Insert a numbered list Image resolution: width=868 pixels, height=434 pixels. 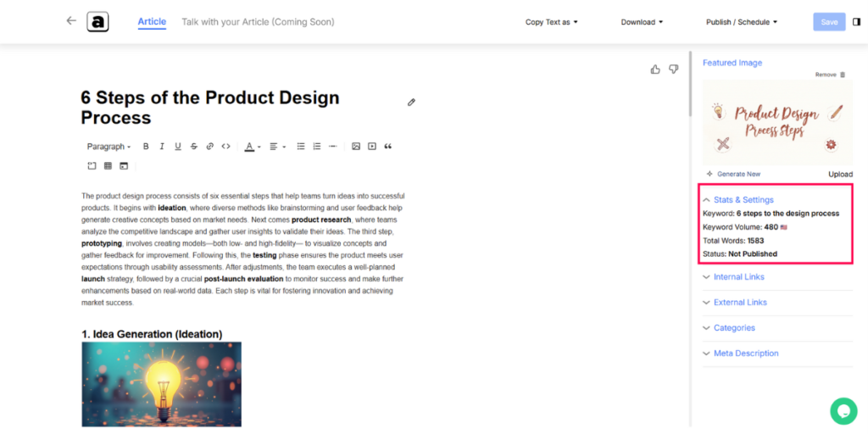317,147
